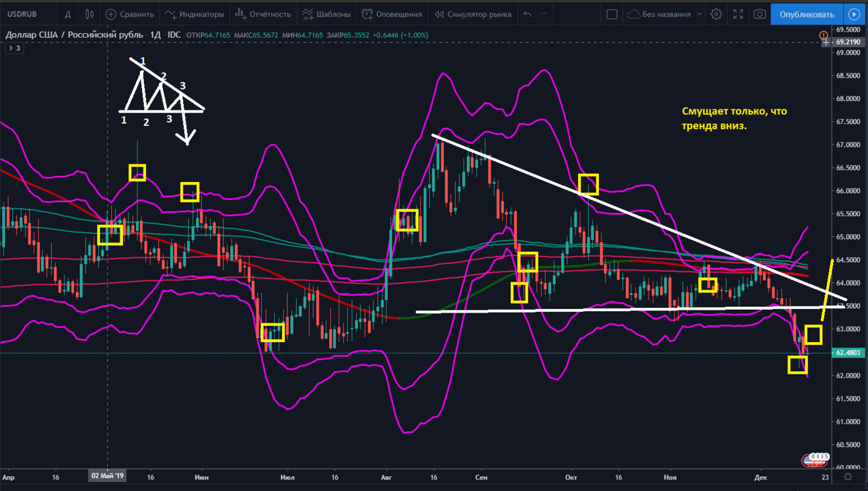This screenshot has height=491, width=868.
Task: Click the orange alert exclamation icon
Action: 823,34
